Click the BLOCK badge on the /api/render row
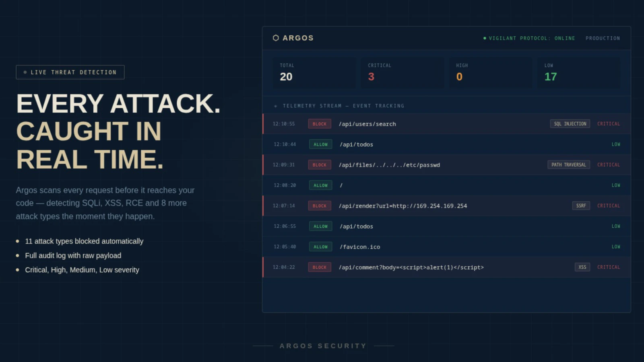 click(x=320, y=206)
